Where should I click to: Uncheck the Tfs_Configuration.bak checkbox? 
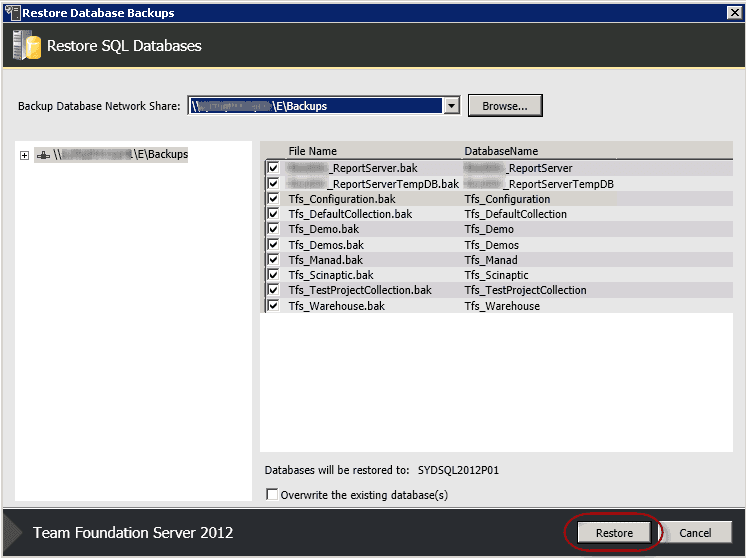click(273, 199)
